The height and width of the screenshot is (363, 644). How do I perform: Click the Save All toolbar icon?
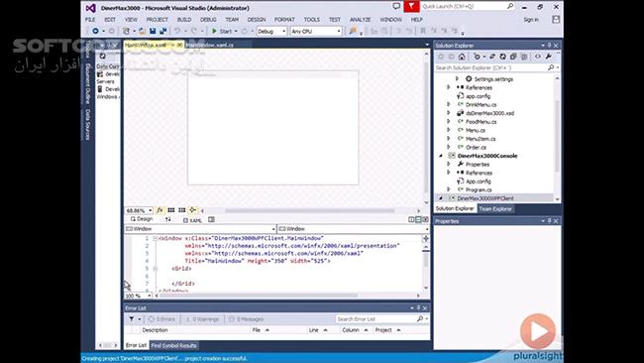click(x=162, y=31)
